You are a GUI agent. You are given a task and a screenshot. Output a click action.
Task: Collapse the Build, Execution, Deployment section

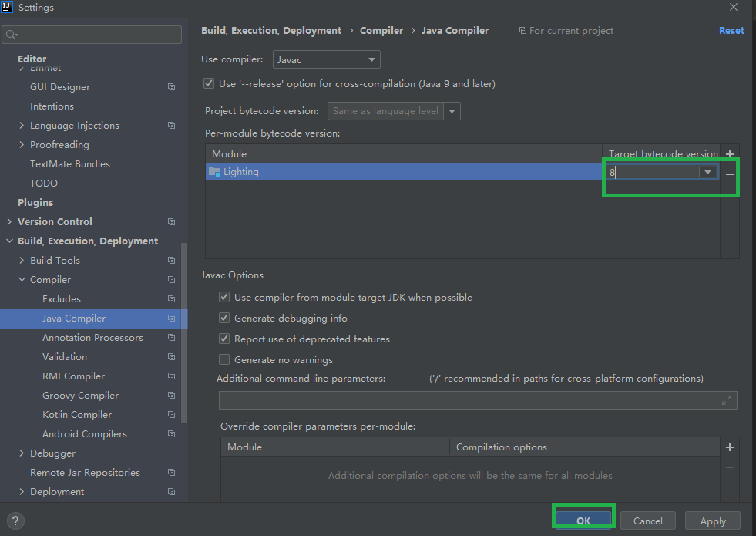coord(9,241)
